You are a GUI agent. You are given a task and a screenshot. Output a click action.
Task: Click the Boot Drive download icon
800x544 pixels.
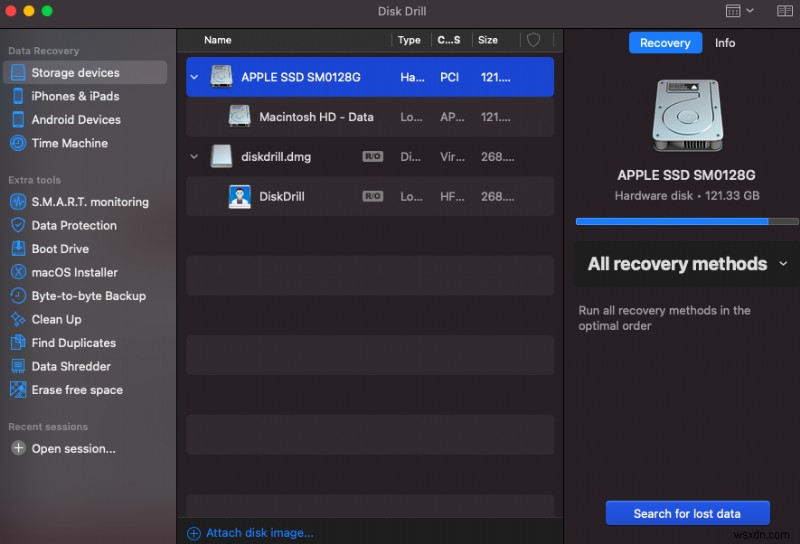pos(18,249)
